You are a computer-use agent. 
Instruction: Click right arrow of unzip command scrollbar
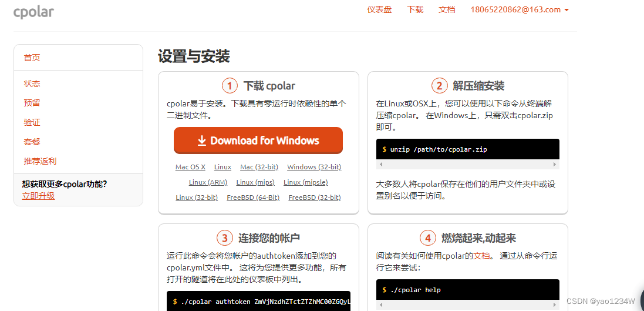tap(555, 164)
